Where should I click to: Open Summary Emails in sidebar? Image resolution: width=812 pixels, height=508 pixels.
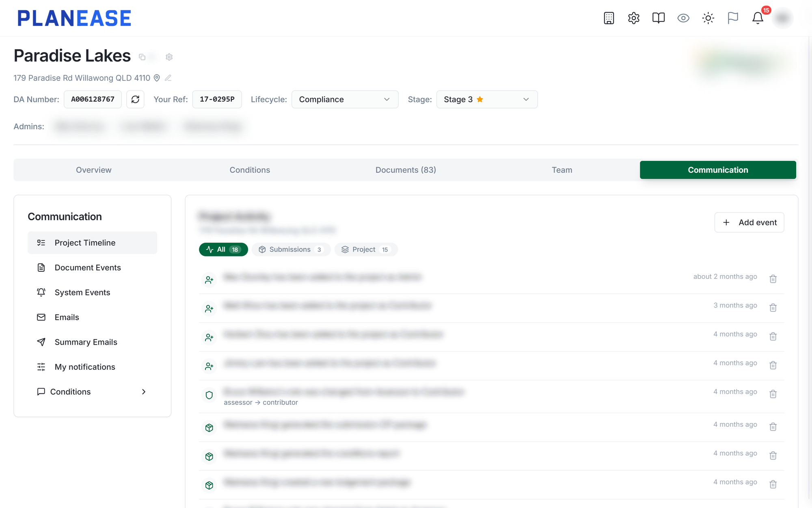click(x=92, y=342)
